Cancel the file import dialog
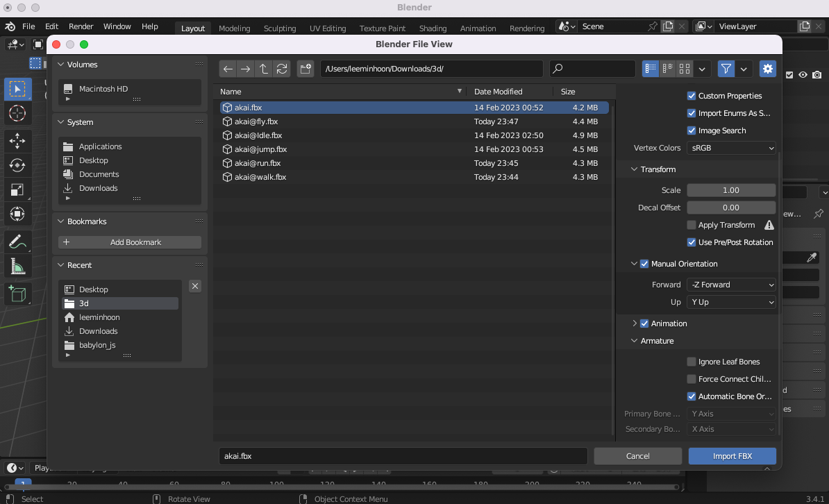Screen dimensions: 829x504 pos(637,456)
